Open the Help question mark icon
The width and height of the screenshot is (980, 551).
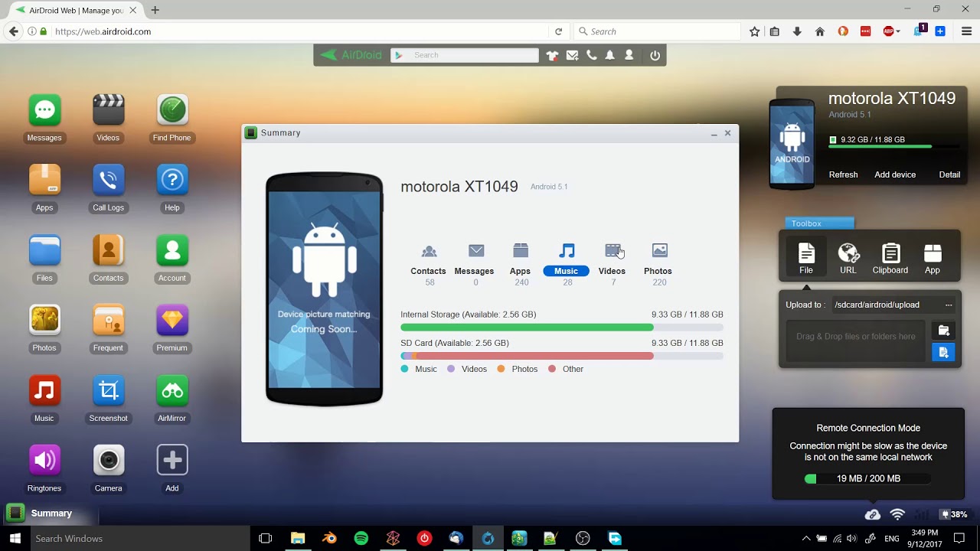171,180
